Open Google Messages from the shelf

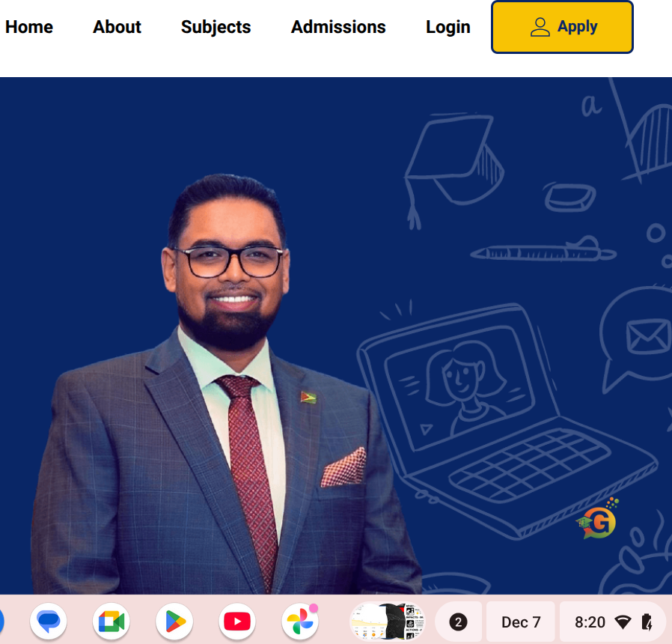(49, 622)
